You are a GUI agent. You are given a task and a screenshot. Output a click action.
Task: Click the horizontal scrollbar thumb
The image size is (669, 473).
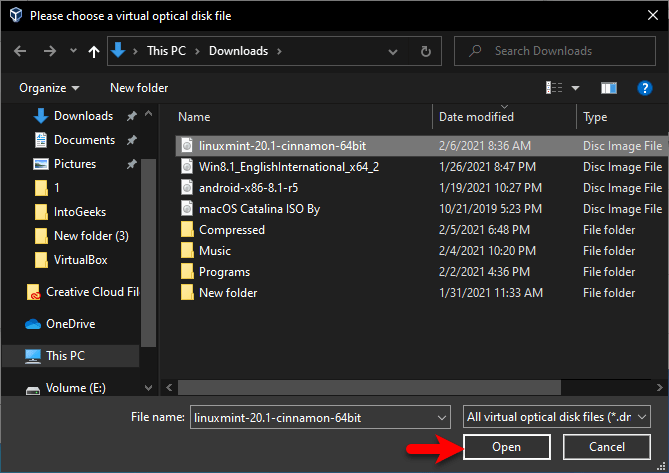click(x=369, y=388)
